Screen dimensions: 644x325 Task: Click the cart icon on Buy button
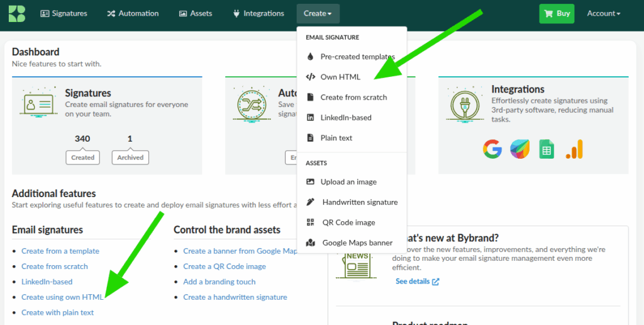click(548, 14)
